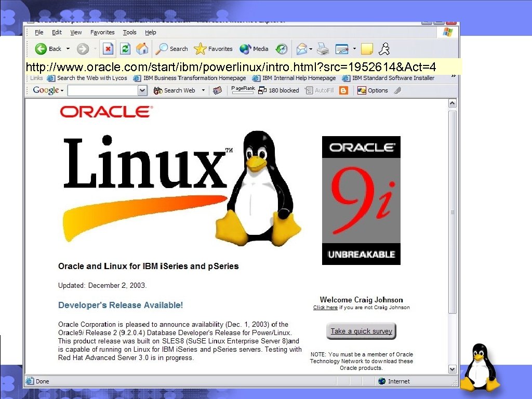This screenshot has width=532, height=399.
Task: Expand the Edit dropdown arrow
Action: click(354, 49)
